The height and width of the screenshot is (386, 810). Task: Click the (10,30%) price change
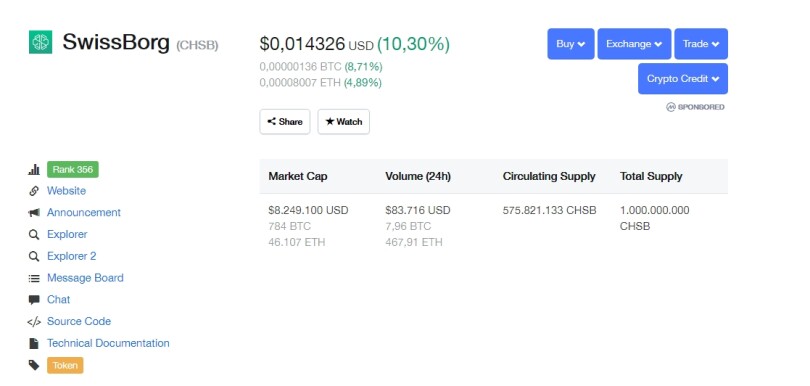click(413, 44)
